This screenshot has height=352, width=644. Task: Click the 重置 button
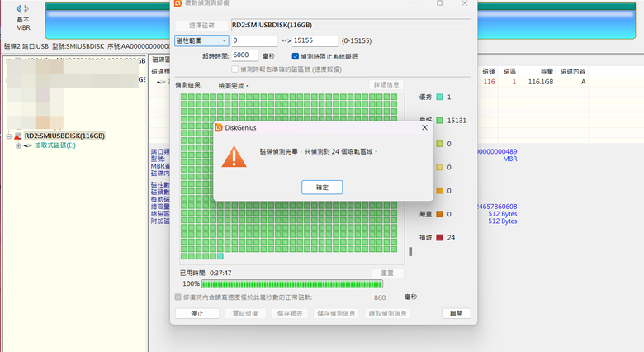(387, 273)
